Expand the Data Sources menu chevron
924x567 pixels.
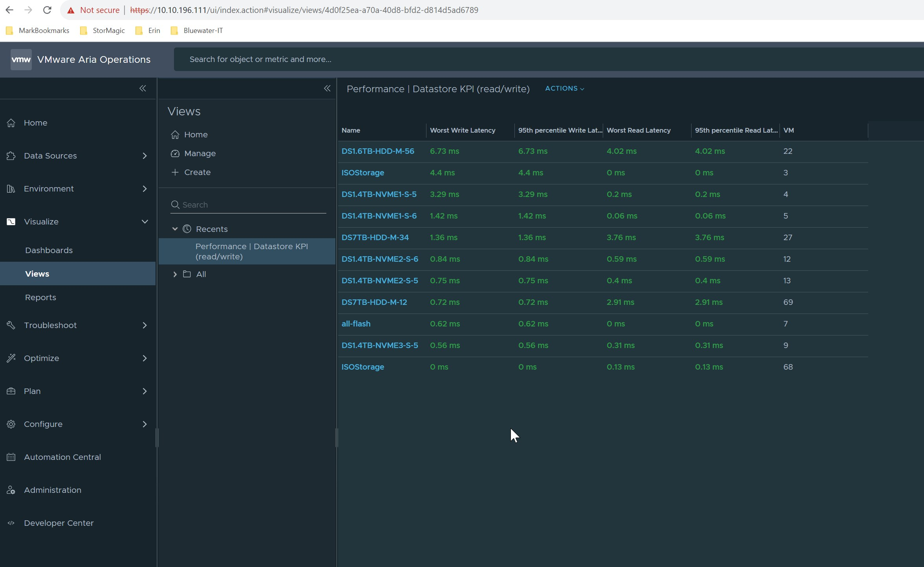click(x=145, y=156)
